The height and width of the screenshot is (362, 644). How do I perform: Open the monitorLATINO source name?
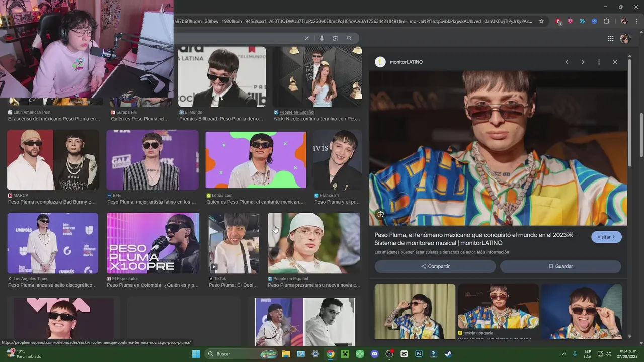[x=407, y=62]
